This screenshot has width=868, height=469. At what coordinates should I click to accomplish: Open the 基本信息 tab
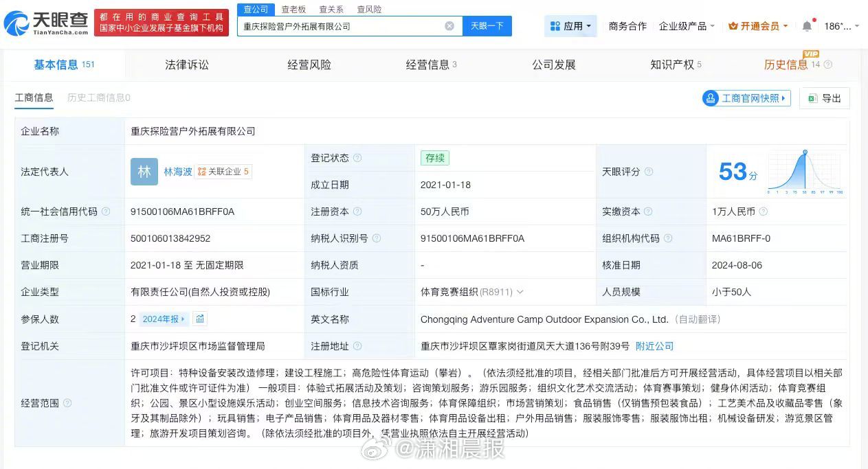[x=64, y=65]
